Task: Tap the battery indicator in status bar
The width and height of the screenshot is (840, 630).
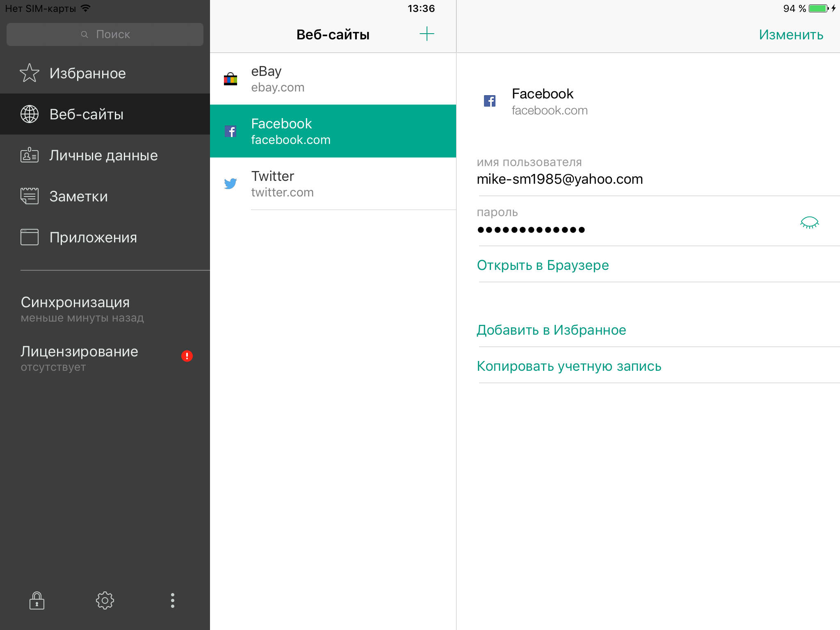Action: pos(819,8)
